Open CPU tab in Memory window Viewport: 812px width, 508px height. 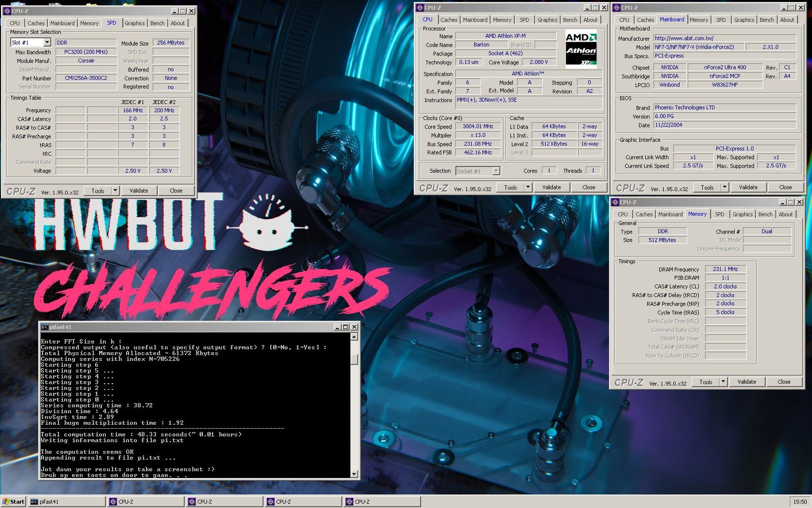pos(623,214)
